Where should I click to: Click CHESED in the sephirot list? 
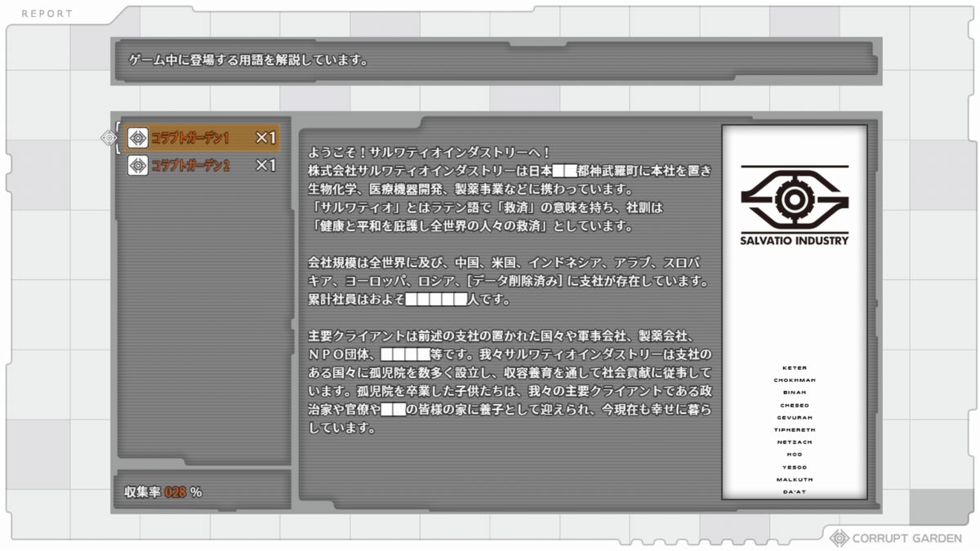794,405
